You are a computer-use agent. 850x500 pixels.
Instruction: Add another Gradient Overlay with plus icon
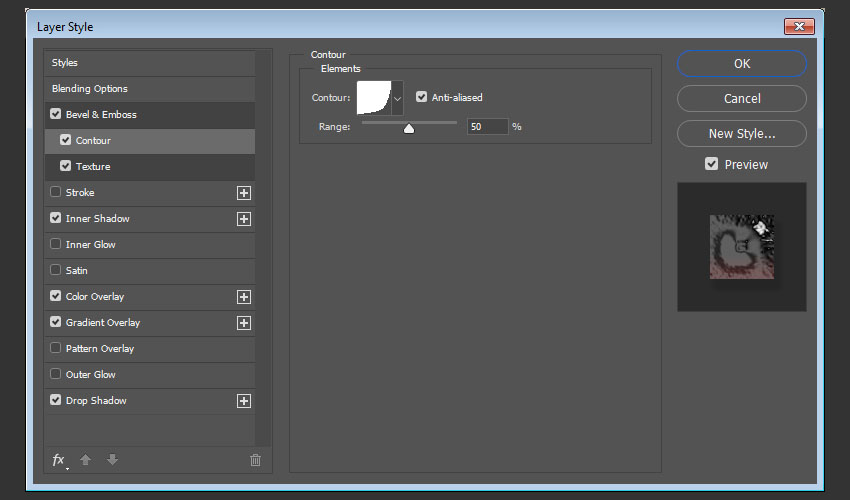click(243, 323)
